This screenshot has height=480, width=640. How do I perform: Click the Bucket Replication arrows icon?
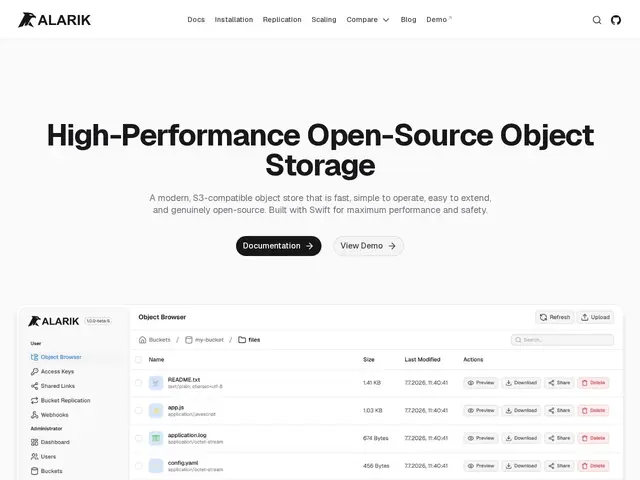coord(35,400)
